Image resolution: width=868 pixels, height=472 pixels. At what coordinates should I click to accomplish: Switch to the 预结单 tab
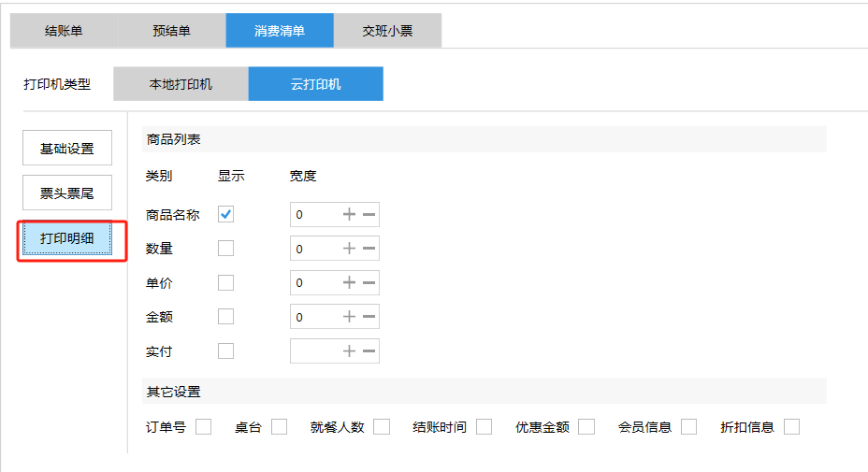[x=171, y=31]
